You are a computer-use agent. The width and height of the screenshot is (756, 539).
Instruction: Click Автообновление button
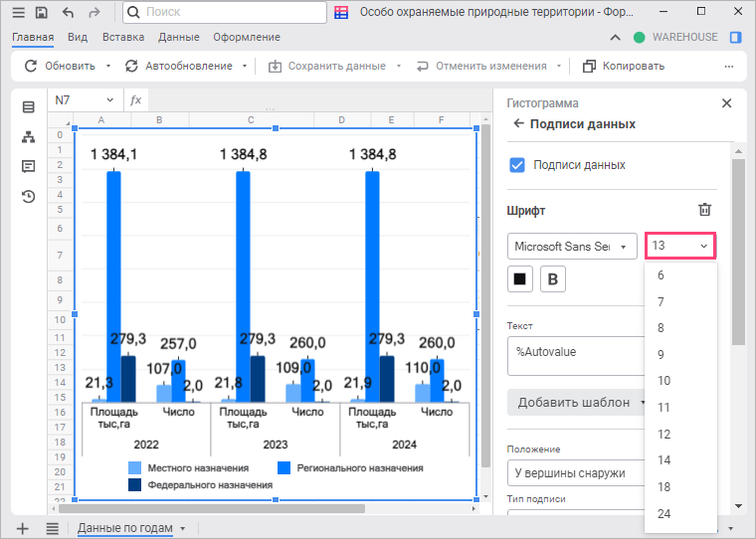click(x=179, y=66)
